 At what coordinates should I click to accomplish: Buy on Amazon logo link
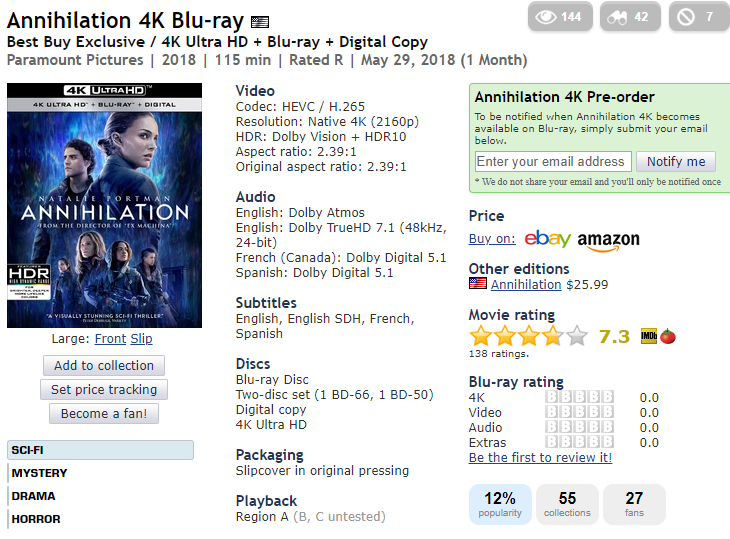[608, 241]
